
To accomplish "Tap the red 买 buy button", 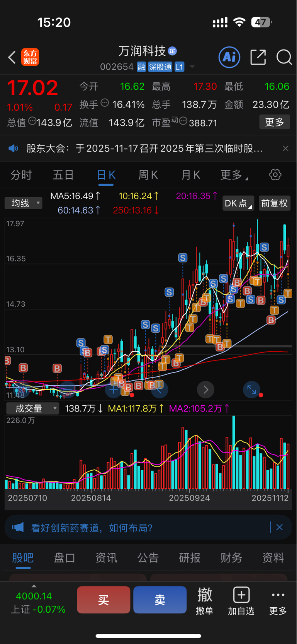I will click(x=104, y=600).
